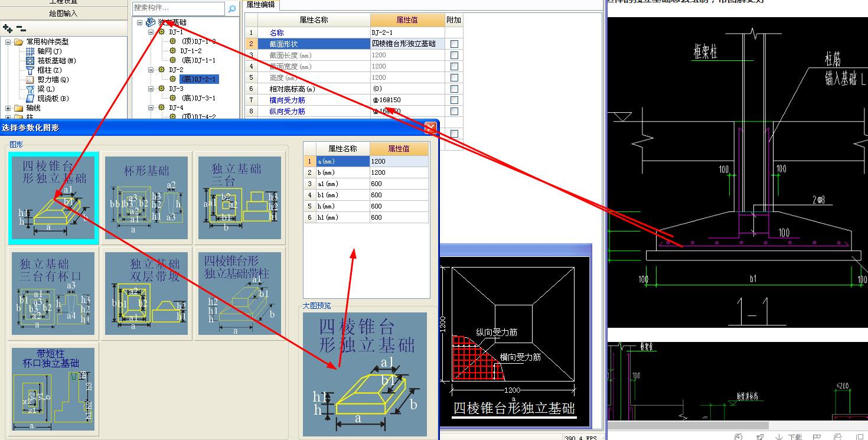Select the 剪力墙(Q) shear wall icon
Image resolution: width=868 pixels, height=440 pixels.
pos(31,79)
